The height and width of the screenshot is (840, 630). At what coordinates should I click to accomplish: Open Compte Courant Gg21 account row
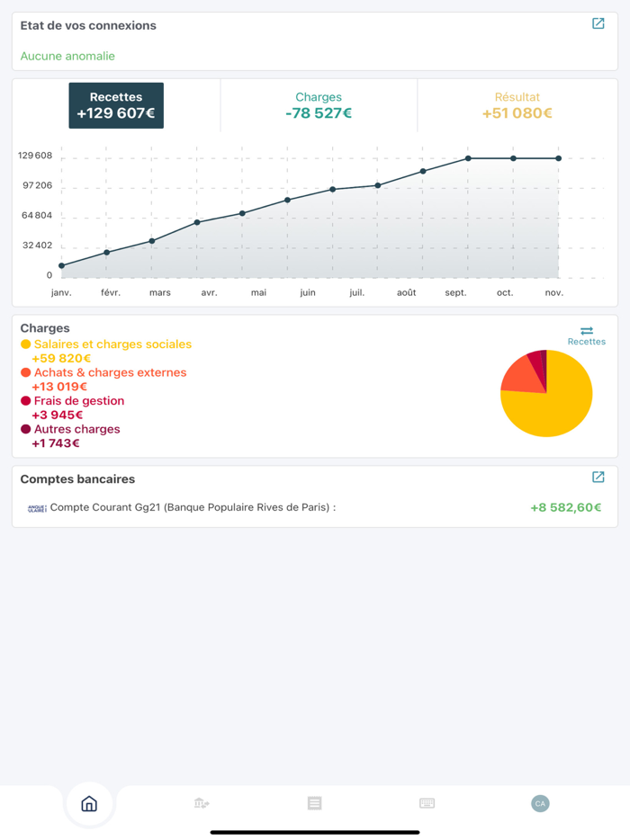(x=315, y=507)
